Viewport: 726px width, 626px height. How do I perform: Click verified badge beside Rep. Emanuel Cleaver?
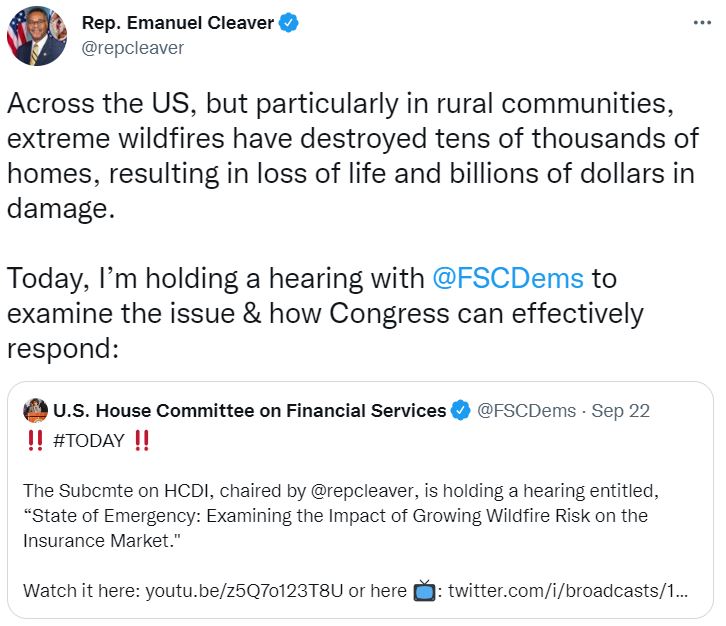[289, 24]
